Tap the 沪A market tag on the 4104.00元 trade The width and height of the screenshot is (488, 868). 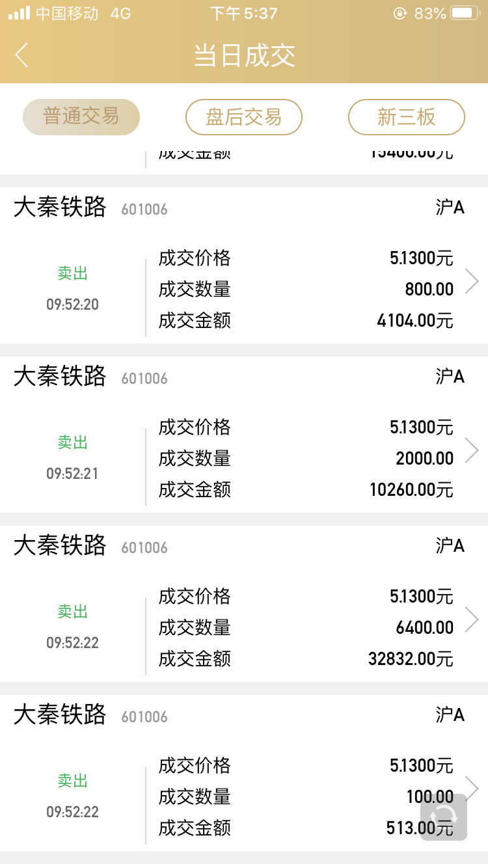tap(450, 208)
